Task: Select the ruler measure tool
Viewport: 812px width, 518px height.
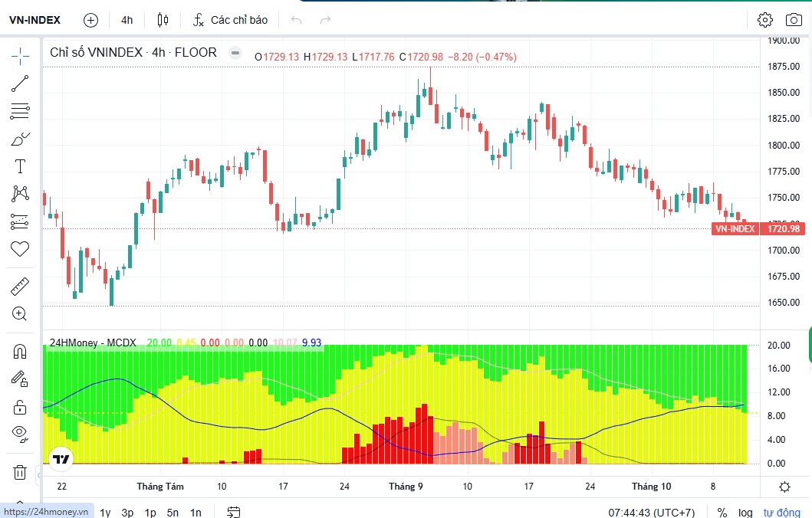Action: tap(20, 286)
